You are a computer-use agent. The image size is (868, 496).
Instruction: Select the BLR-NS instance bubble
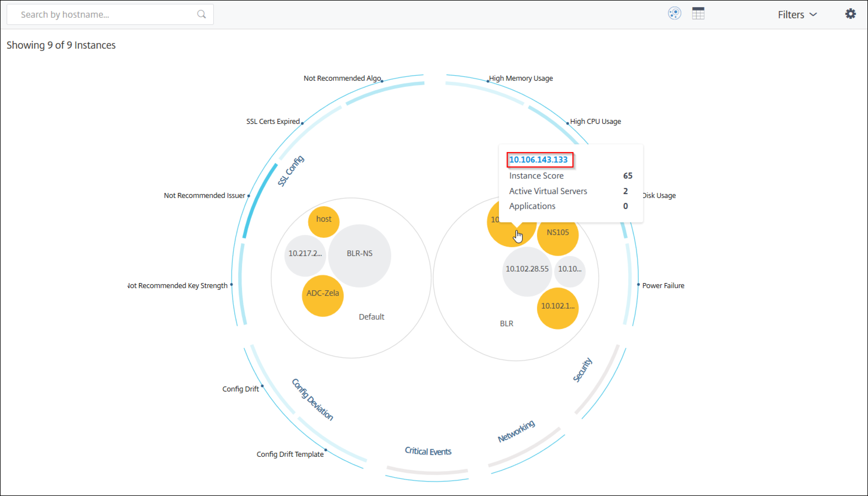tap(359, 255)
